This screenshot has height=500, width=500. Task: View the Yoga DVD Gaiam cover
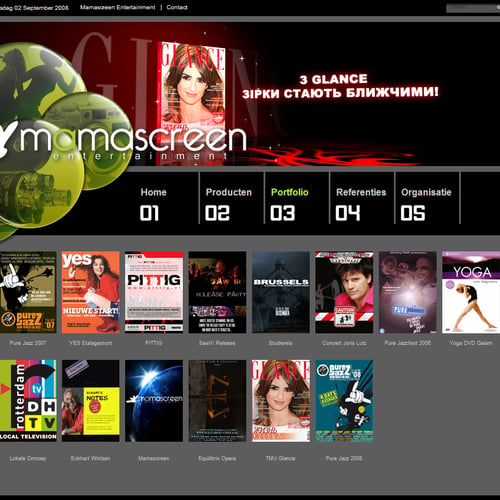coord(471,292)
